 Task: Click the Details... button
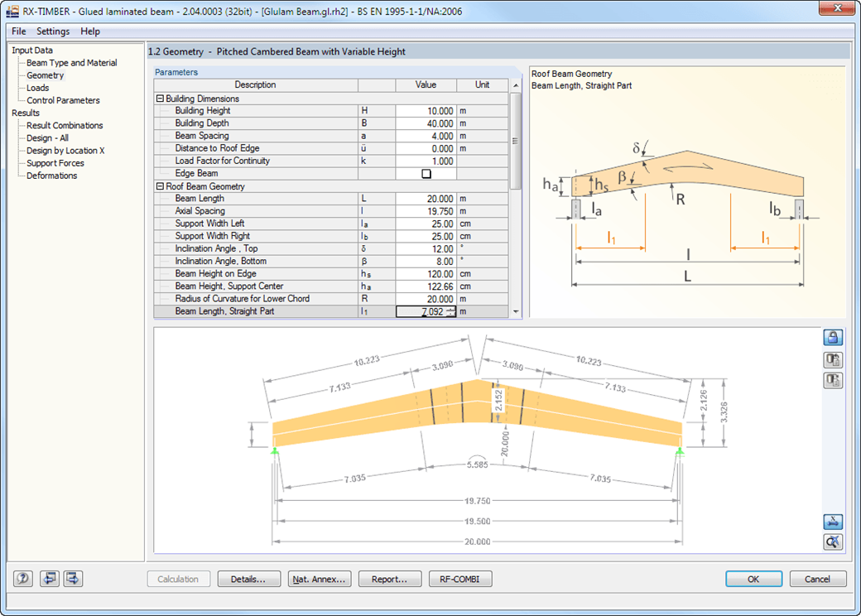pyautogui.click(x=248, y=579)
